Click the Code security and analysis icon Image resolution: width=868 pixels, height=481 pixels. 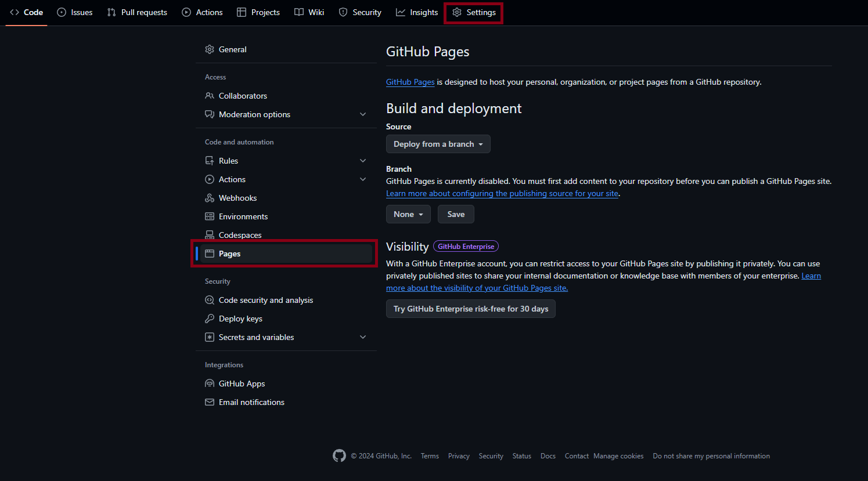click(210, 300)
